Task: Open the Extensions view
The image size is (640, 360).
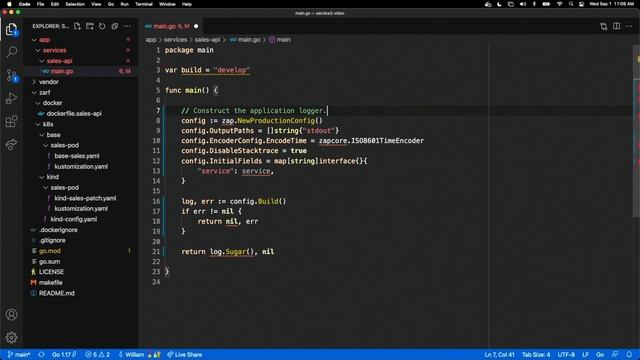Action: coord(11,121)
